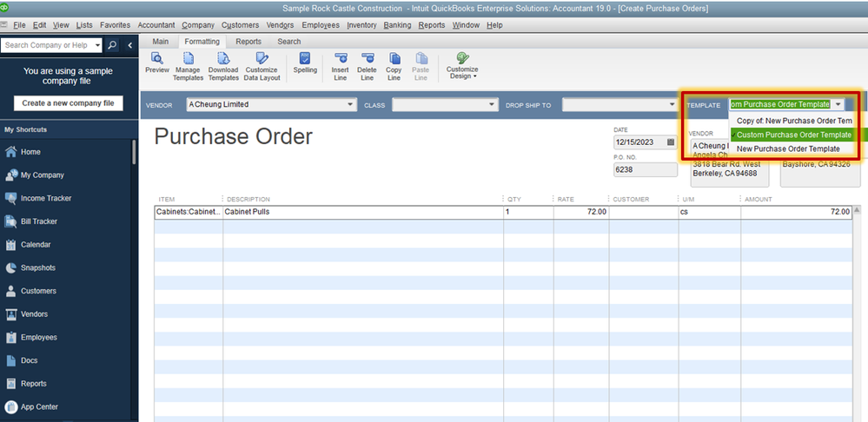The height and width of the screenshot is (422, 868).
Task: Click Create a new company file
Action: pyautogui.click(x=69, y=103)
